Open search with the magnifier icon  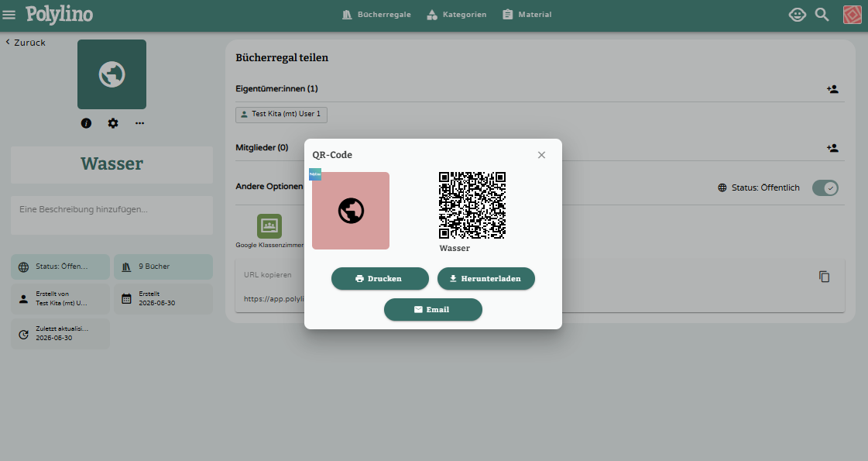(x=822, y=15)
